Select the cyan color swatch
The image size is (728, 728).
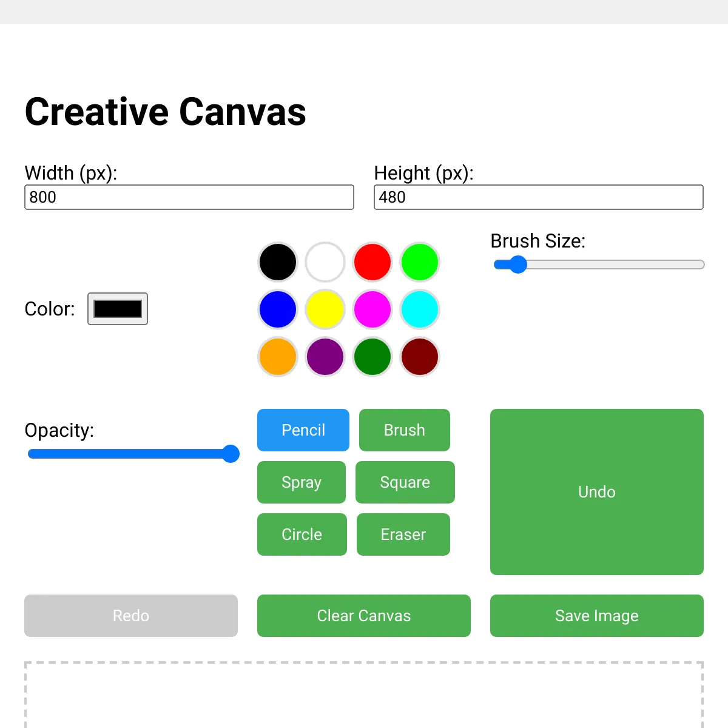point(420,309)
